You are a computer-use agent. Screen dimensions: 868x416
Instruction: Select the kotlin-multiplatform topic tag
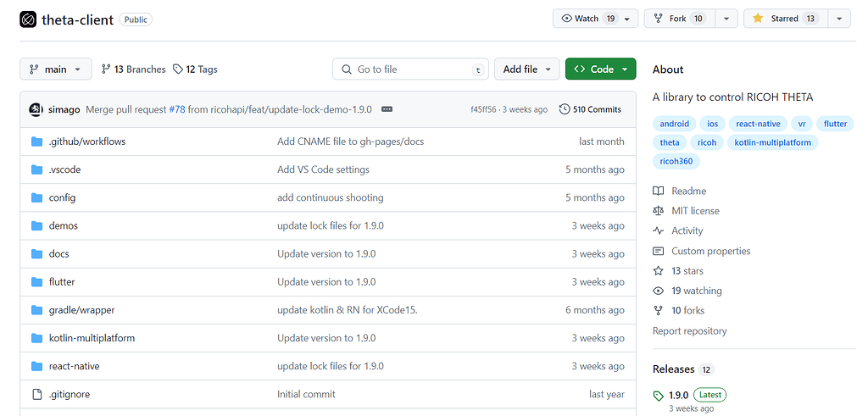773,142
